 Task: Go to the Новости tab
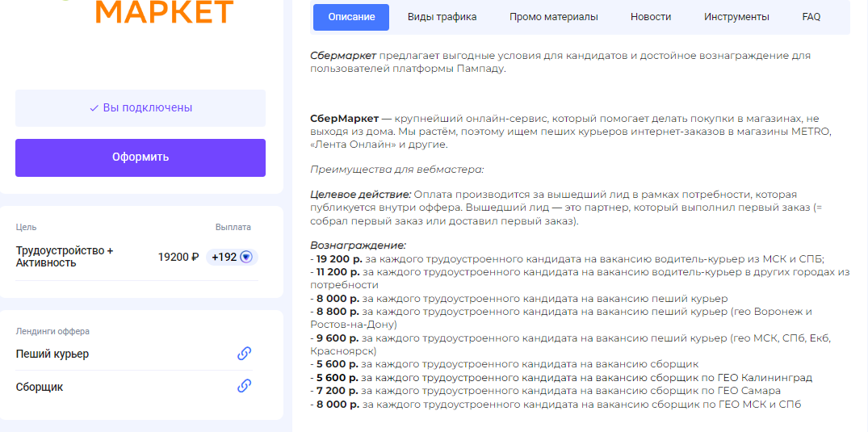[x=651, y=17]
